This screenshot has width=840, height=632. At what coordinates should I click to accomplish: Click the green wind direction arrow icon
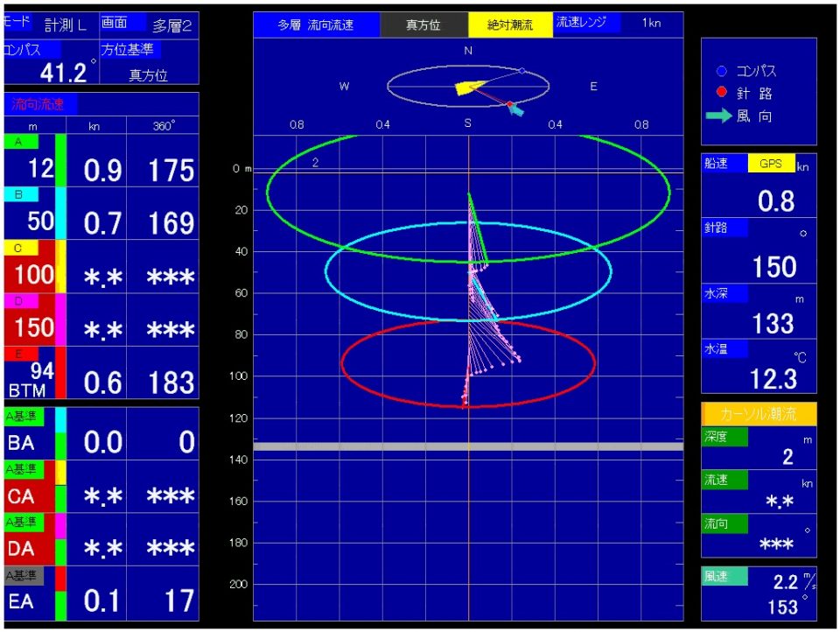click(x=718, y=116)
